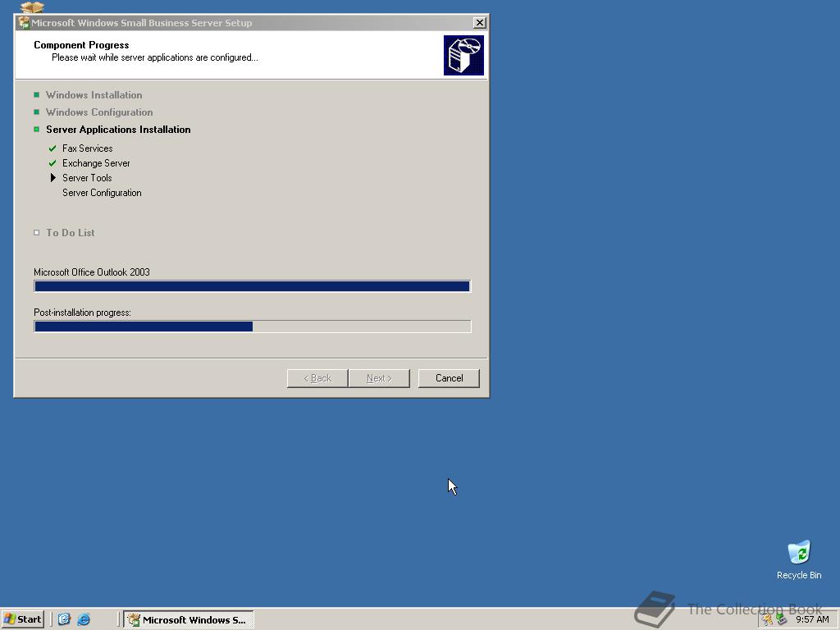Click the Post-installation progress bar
The image size is (840, 630).
pyautogui.click(x=253, y=326)
